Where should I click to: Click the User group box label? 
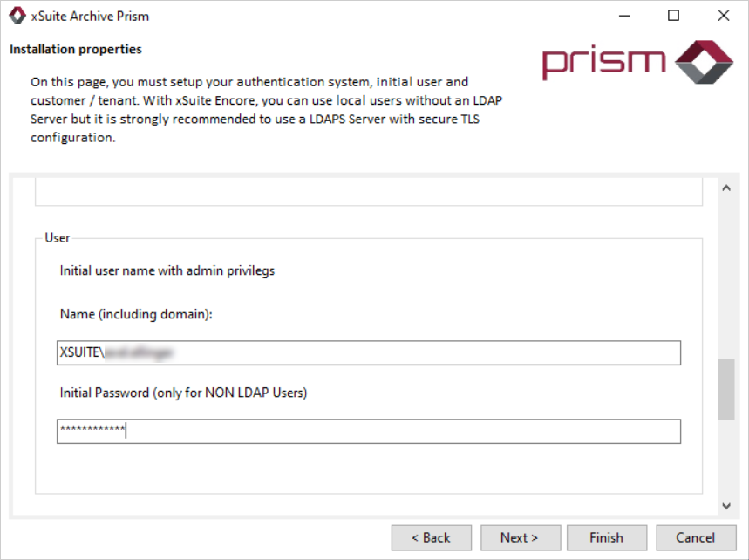(58, 237)
